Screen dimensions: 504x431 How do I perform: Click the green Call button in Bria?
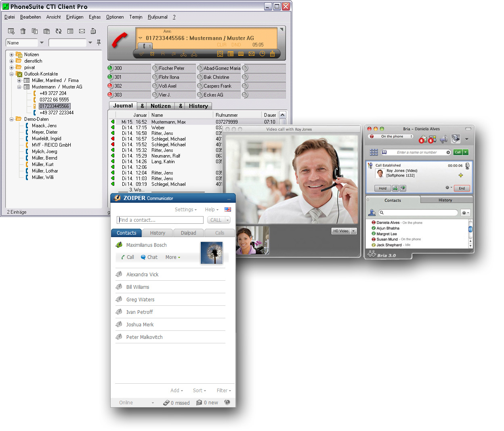pos(458,152)
